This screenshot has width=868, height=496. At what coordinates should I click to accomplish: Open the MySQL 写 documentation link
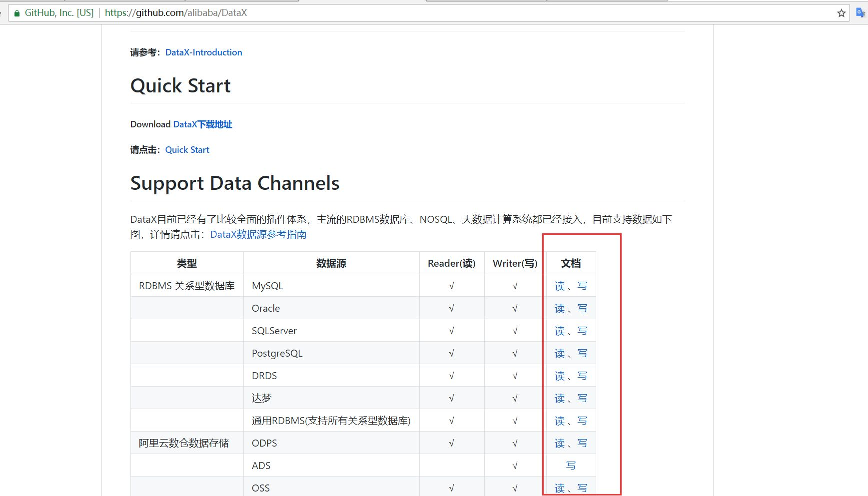[x=582, y=286]
